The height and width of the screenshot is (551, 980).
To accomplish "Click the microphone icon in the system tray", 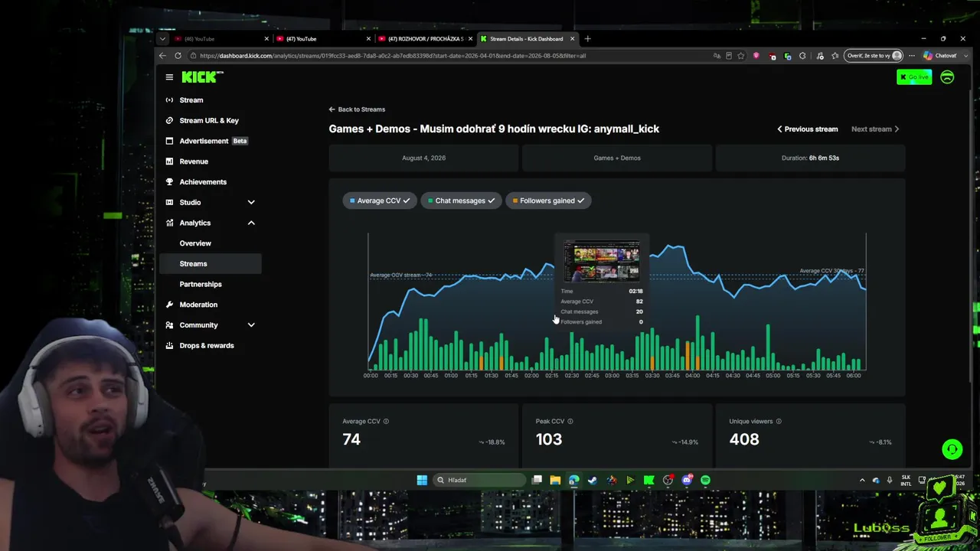I will coord(890,481).
